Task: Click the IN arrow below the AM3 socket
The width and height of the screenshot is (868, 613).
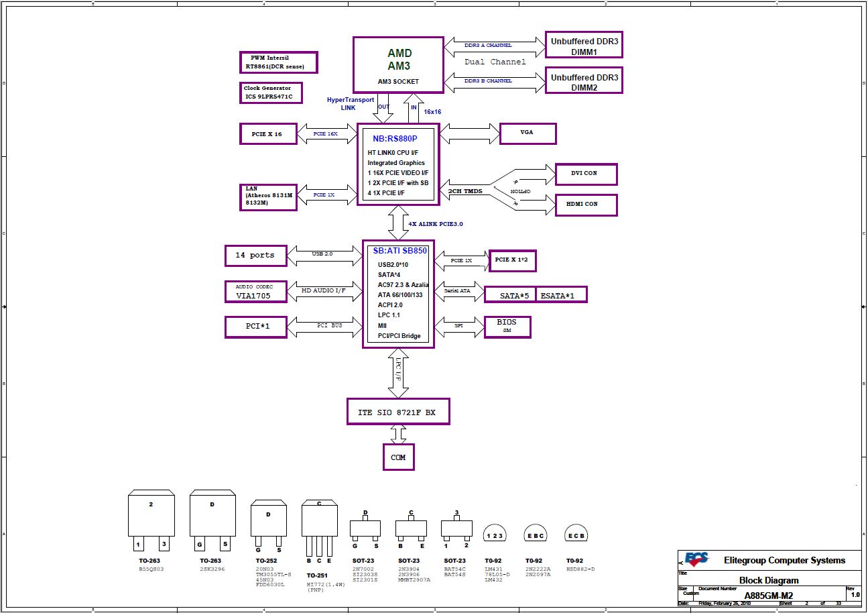Action: (x=414, y=107)
